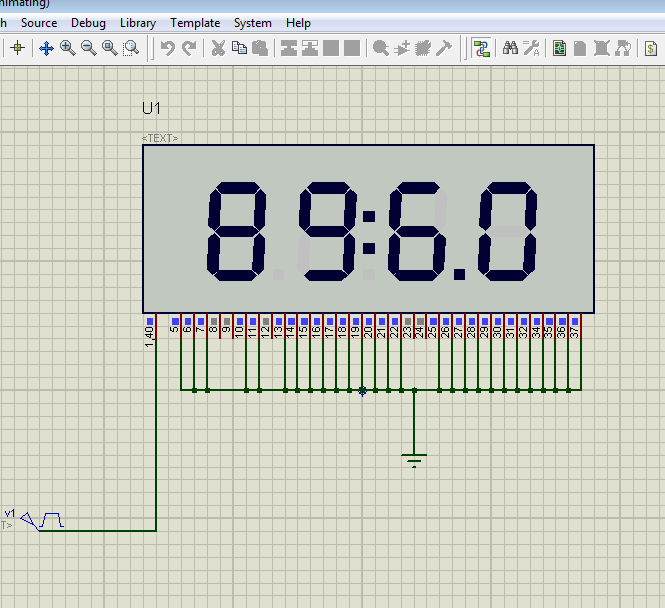Click the pan/center view icon
The height and width of the screenshot is (608, 665).
(x=46, y=48)
